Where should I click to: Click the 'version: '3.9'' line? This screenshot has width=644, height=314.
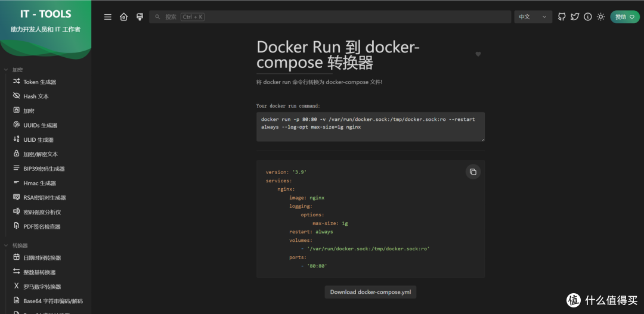pyautogui.click(x=286, y=172)
